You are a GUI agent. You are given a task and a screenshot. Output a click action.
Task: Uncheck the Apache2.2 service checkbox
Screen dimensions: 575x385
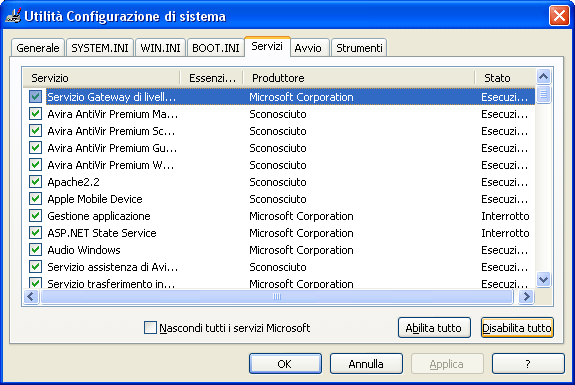(x=36, y=182)
